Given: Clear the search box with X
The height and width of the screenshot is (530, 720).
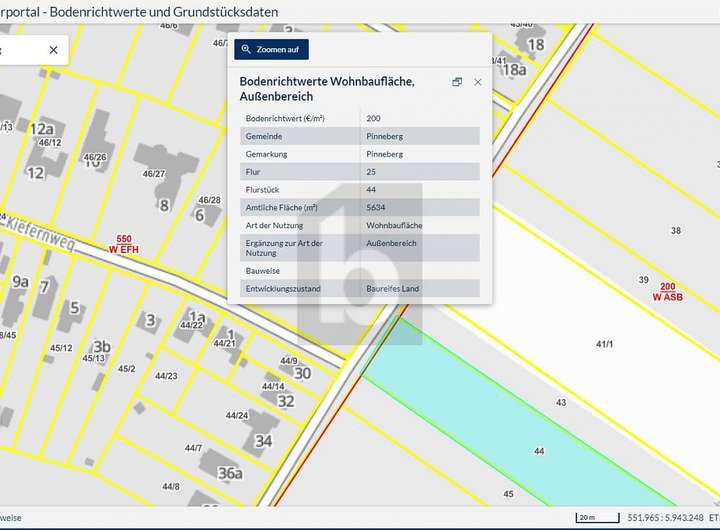Looking at the screenshot, I should [x=53, y=49].
